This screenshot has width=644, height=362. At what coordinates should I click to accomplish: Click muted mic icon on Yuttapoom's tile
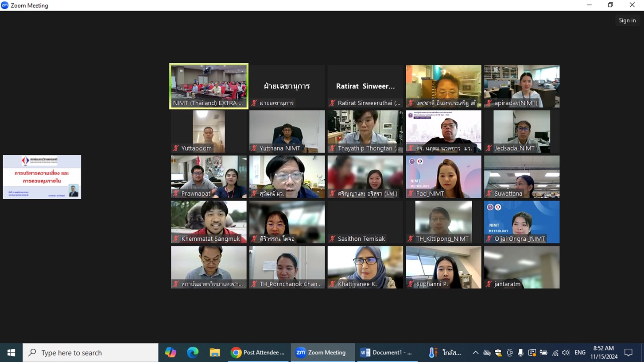click(176, 148)
